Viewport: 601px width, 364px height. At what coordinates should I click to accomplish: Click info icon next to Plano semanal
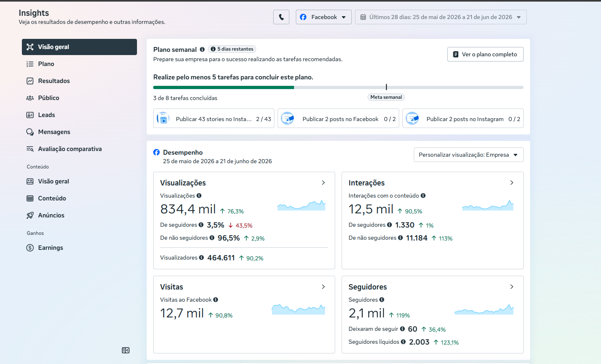point(202,49)
